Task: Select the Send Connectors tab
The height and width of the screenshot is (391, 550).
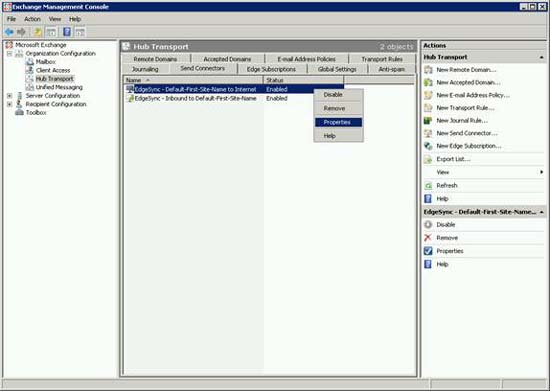Action: coord(203,68)
